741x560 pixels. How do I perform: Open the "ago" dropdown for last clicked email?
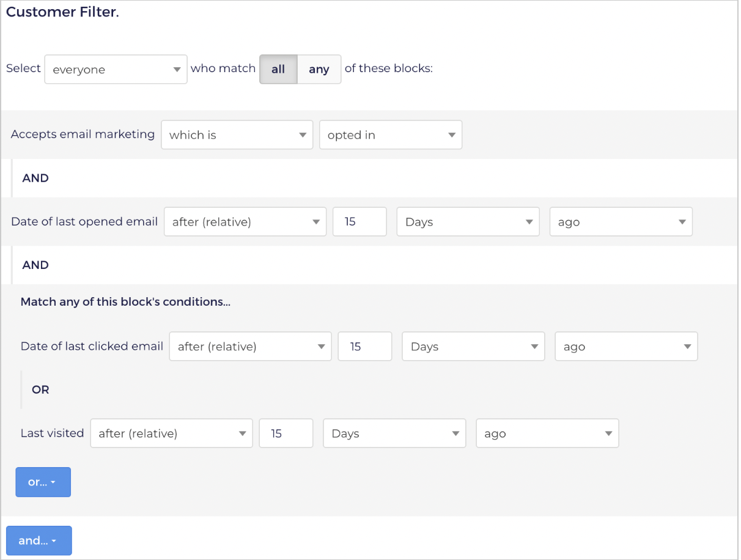626,346
